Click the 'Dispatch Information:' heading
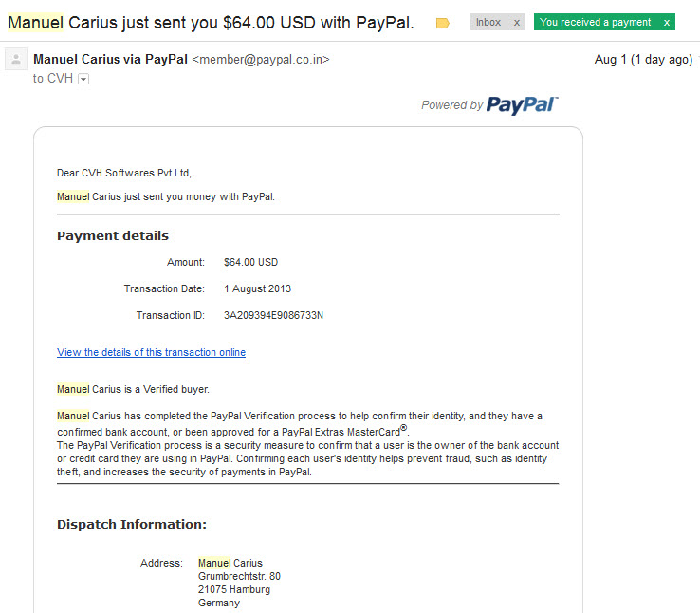Screen dimensions: 700x613 132,524
